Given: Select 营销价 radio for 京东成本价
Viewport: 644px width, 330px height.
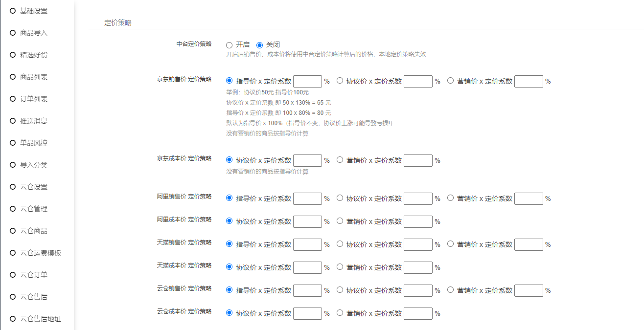Looking at the screenshot, I should tap(340, 160).
